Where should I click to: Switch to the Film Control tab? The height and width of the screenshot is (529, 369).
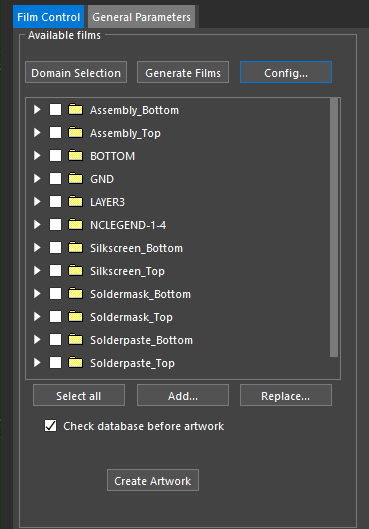tap(49, 17)
